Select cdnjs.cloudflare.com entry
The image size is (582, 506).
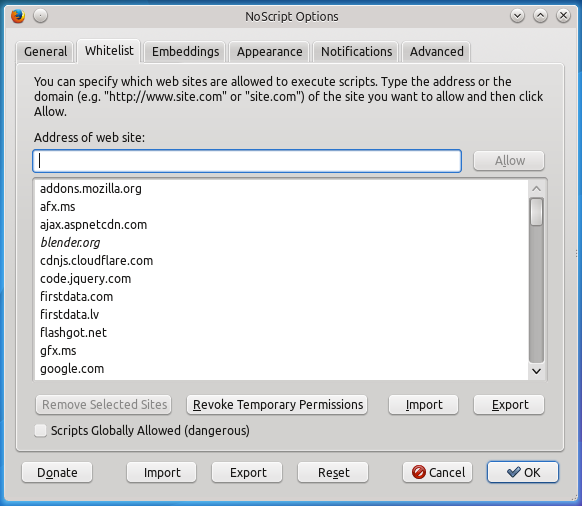click(x=281, y=261)
